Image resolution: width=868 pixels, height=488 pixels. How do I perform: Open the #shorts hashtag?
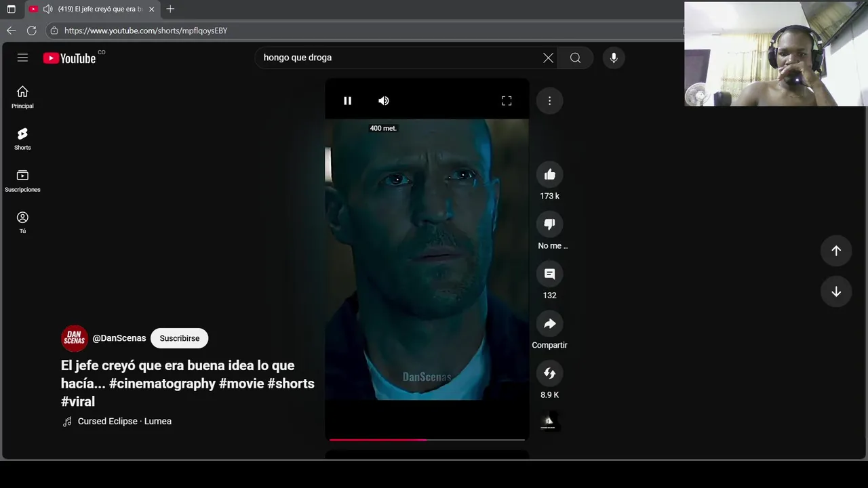tap(291, 384)
